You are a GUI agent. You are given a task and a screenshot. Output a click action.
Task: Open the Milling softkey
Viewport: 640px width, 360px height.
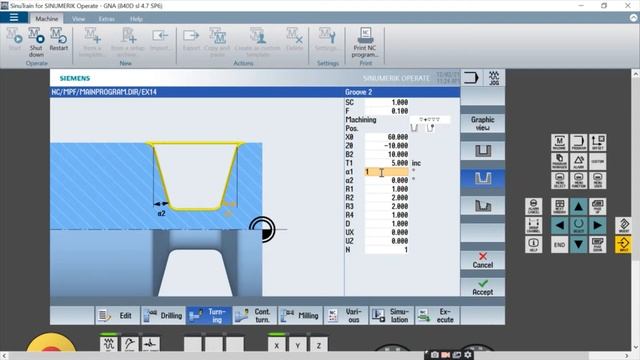300,316
